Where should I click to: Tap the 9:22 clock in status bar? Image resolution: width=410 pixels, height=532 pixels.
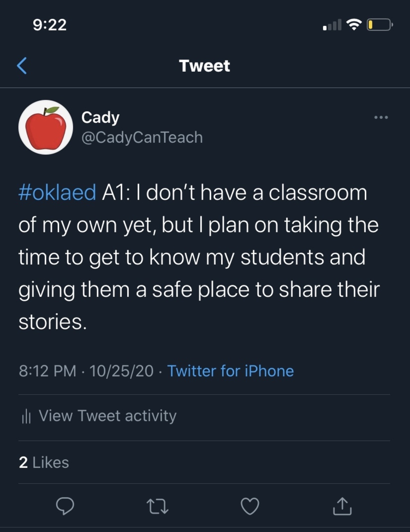[x=50, y=25]
